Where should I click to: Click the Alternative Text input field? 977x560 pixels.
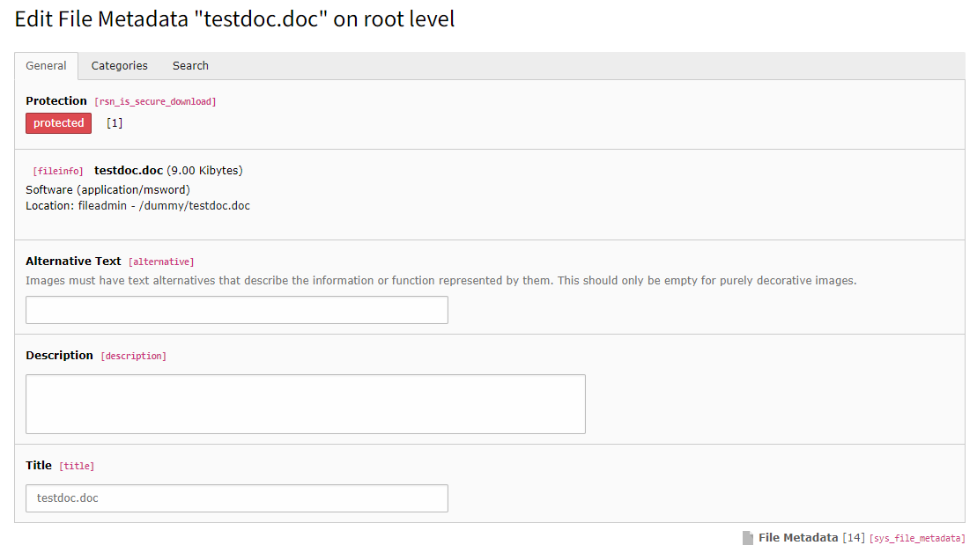[236, 310]
